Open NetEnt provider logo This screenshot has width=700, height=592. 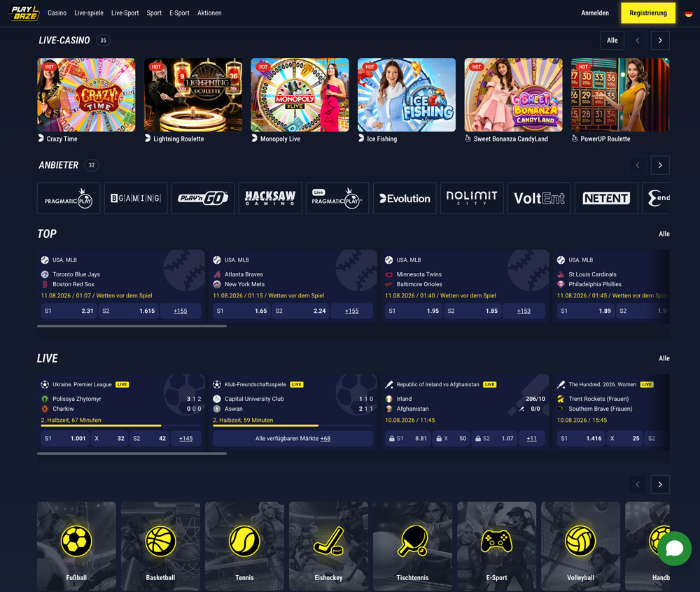click(605, 198)
